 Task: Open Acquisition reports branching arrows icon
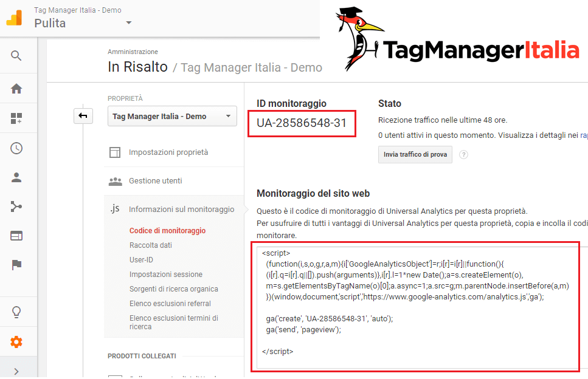click(16, 207)
